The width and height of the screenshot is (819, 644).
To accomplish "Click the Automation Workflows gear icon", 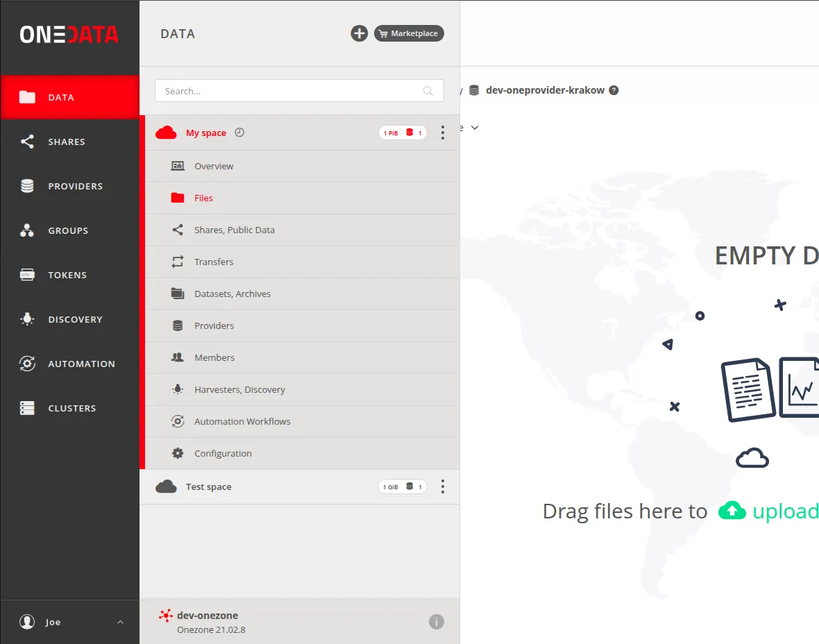I will pyautogui.click(x=178, y=421).
